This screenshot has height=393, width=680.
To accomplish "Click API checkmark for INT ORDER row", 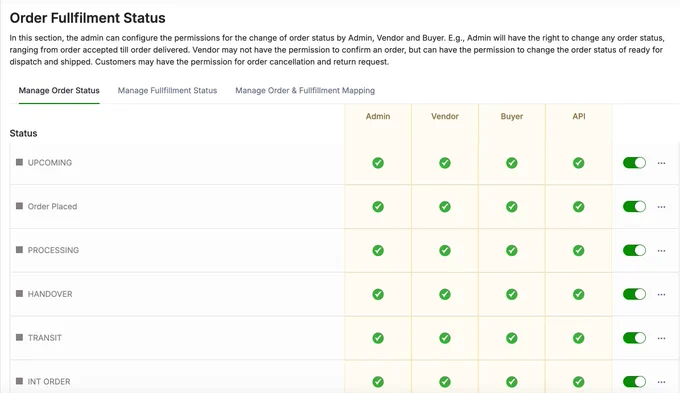I will pyautogui.click(x=579, y=382).
